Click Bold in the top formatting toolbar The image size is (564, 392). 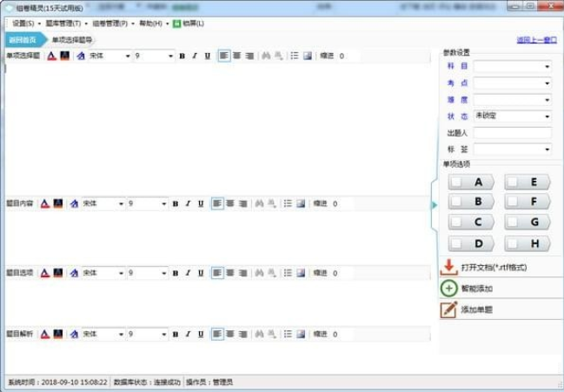pyautogui.click(x=182, y=56)
